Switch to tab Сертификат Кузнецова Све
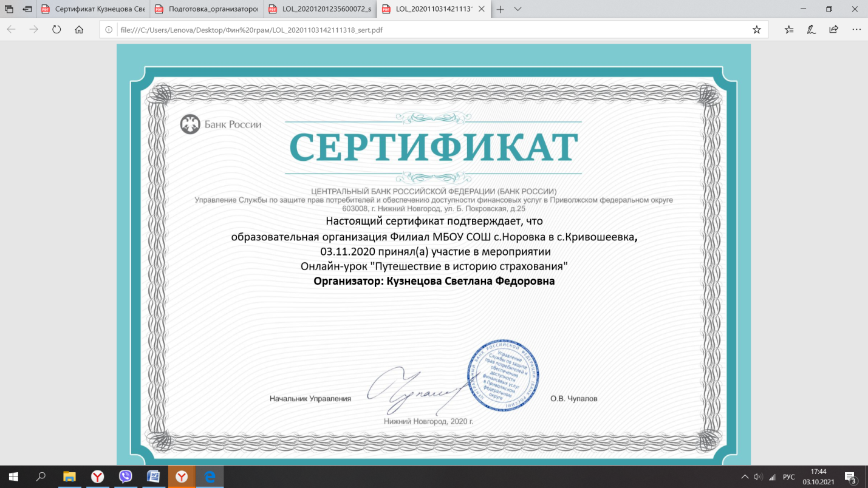 [x=92, y=9]
